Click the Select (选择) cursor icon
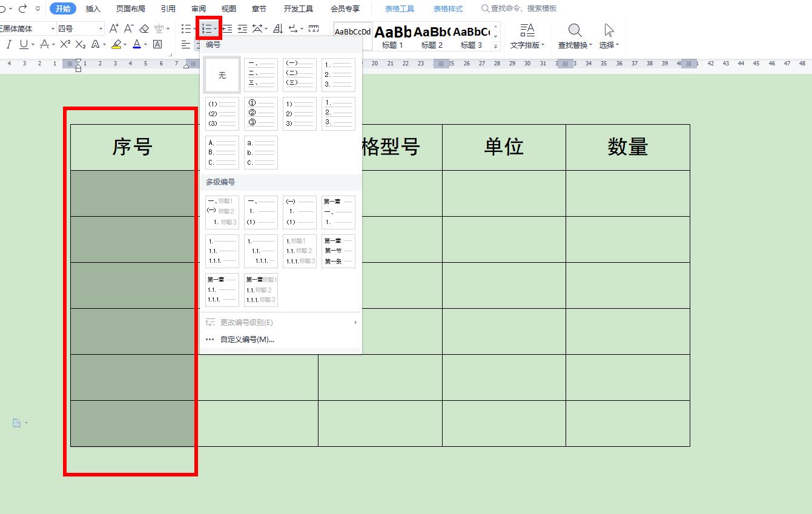Image resolution: width=812 pixels, height=514 pixels. [609, 30]
